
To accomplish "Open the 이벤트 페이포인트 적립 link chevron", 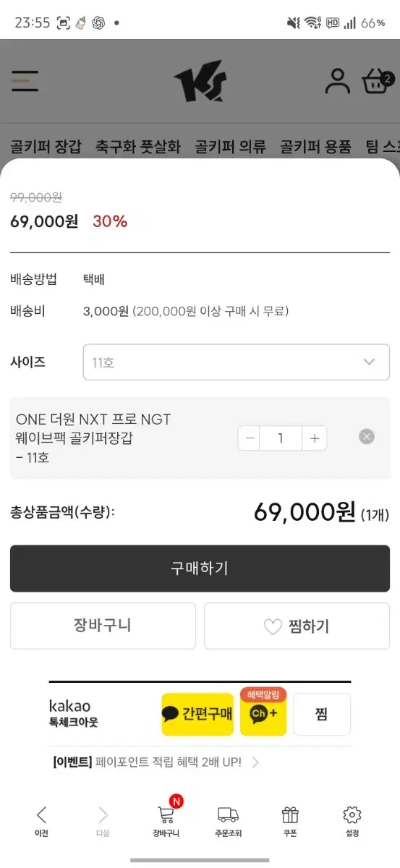I will coord(255,762).
